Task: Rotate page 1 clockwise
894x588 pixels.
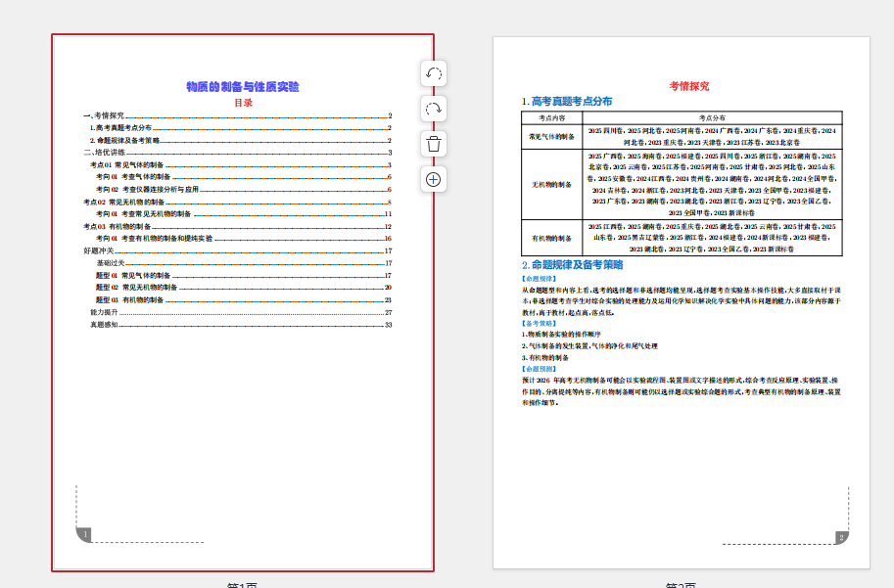Action: (x=434, y=109)
